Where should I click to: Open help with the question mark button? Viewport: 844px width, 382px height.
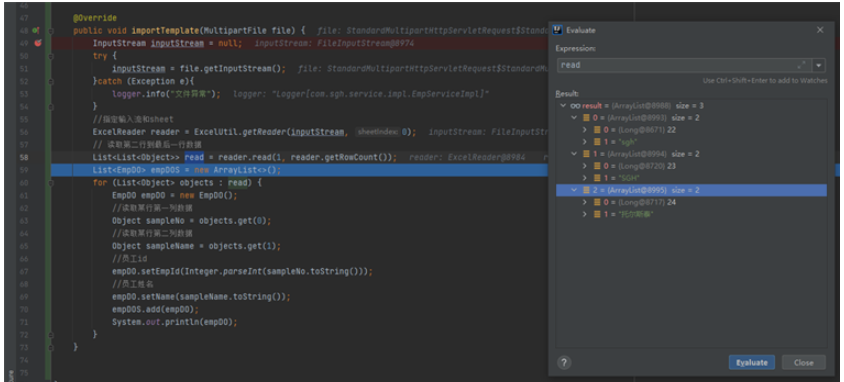pos(564,362)
